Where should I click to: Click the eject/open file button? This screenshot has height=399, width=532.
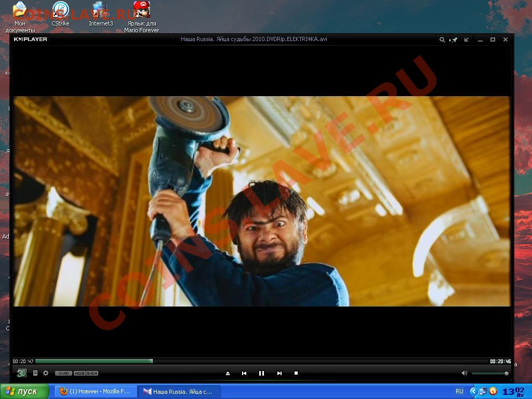(228, 373)
